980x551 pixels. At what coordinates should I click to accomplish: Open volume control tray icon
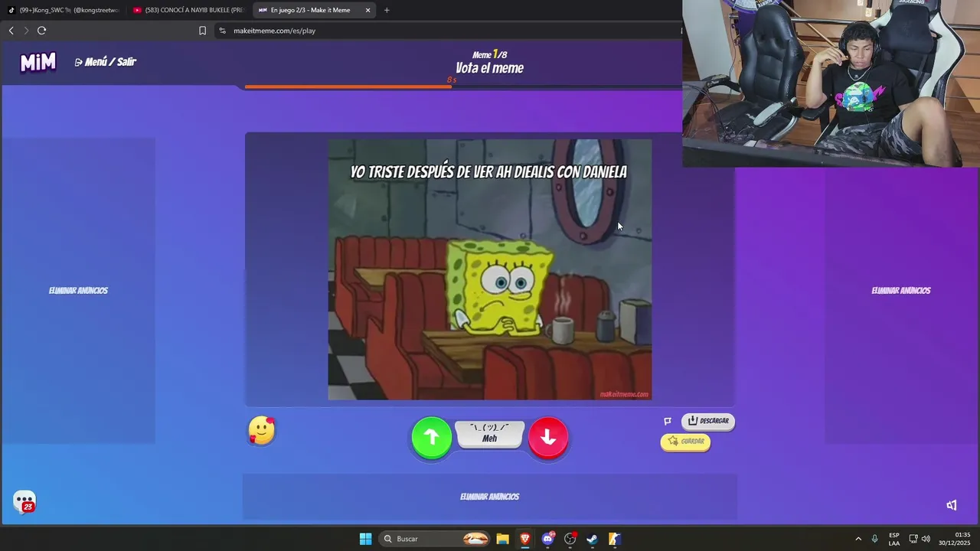tap(926, 539)
